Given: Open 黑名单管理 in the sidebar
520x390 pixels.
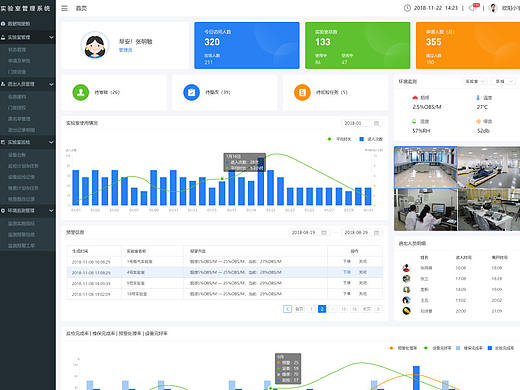Looking at the screenshot, I should pyautogui.click(x=19, y=119).
